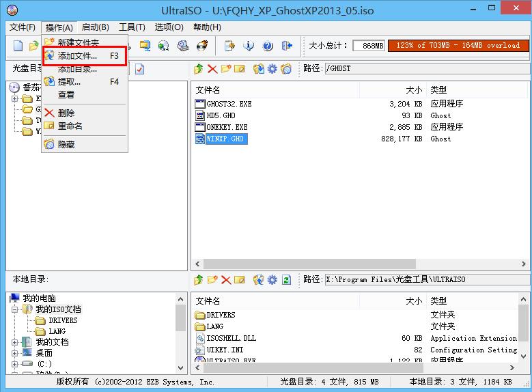Select the ONEKEY.EXE file in list
Viewport: 532px width, 392px height.
[227, 127]
